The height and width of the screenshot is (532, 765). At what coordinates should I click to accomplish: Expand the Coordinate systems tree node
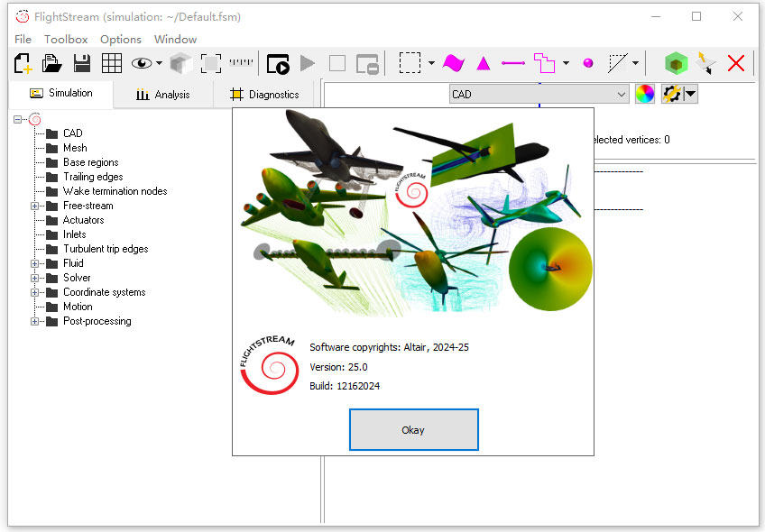point(34,292)
